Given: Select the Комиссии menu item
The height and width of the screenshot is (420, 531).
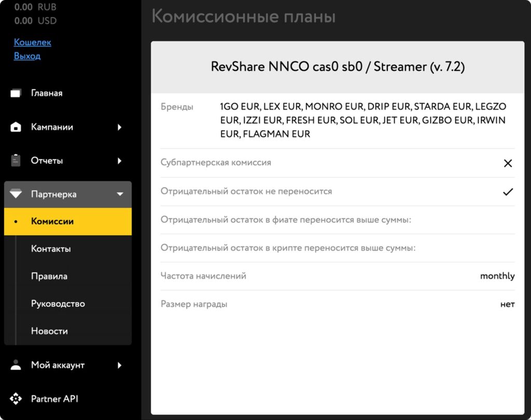Looking at the screenshot, I should coord(68,221).
